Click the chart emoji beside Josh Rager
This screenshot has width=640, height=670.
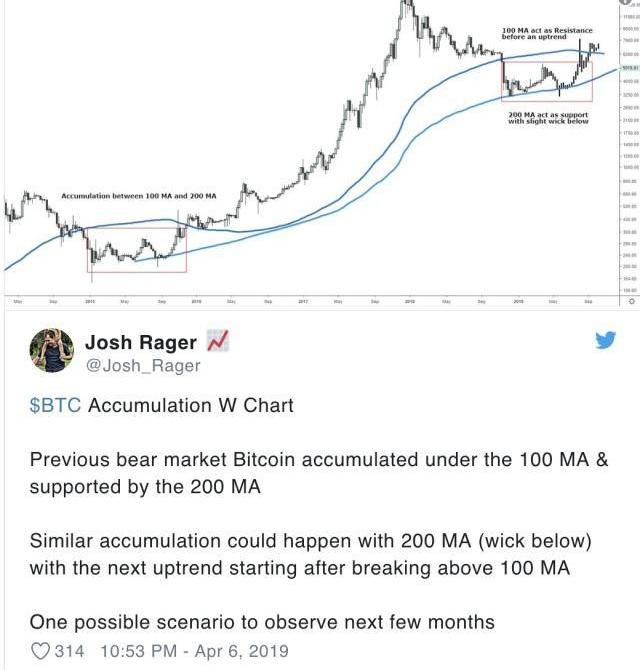point(218,341)
